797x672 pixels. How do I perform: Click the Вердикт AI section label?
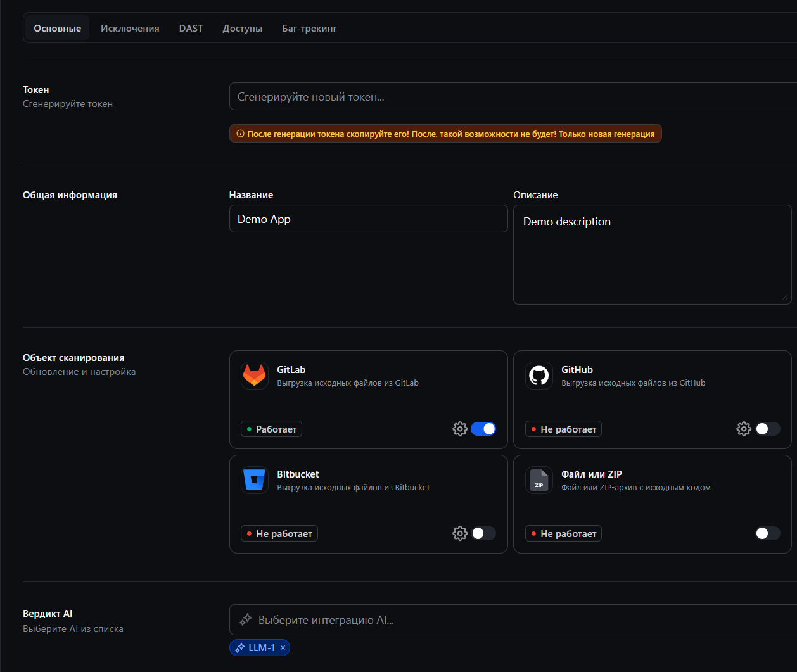[x=48, y=614]
